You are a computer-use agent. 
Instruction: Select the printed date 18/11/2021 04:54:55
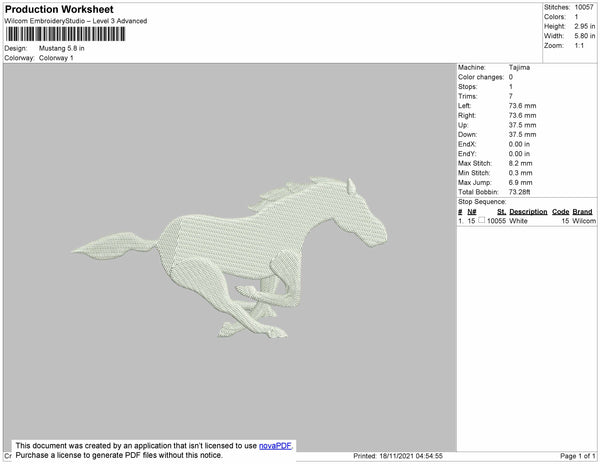pos(411,456)
